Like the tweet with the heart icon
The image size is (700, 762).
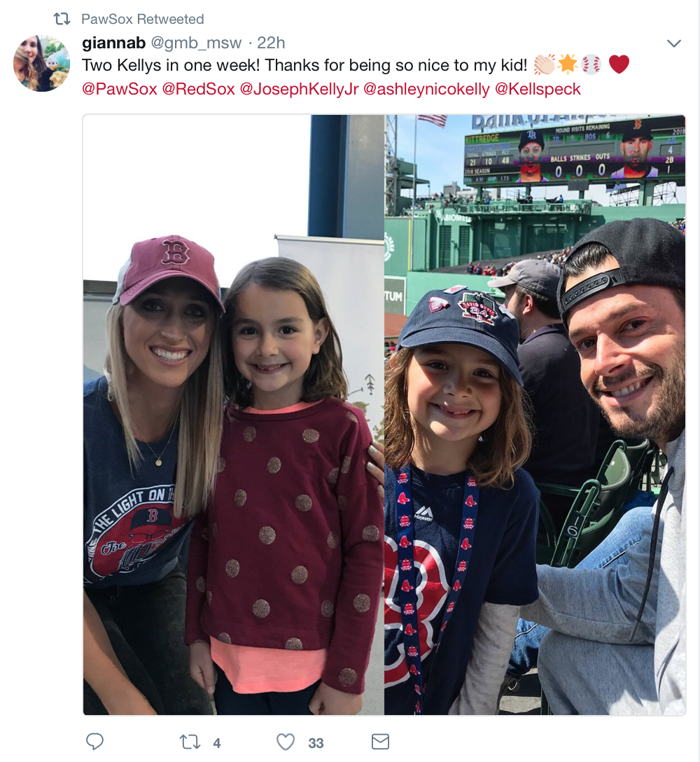point(286,742)
